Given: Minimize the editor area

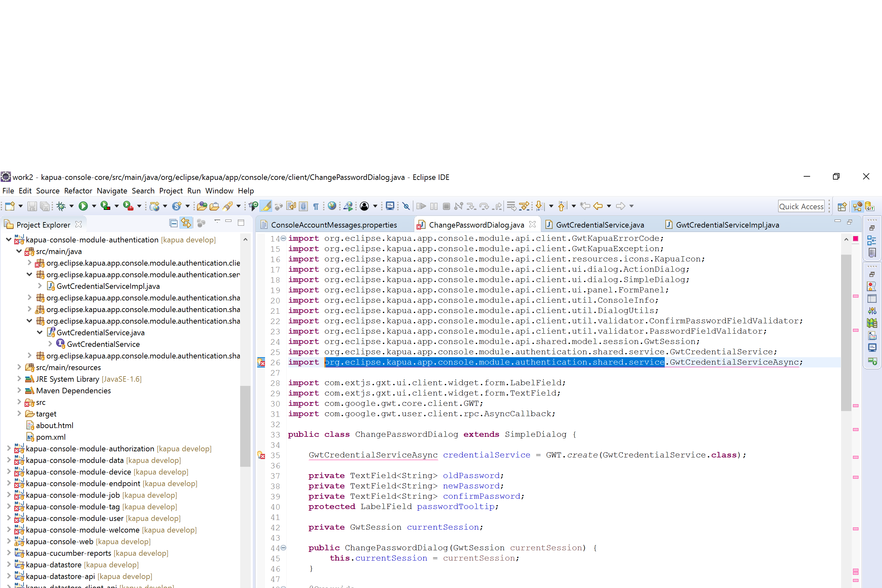Looking at the screenshot, I should [838, 221].
